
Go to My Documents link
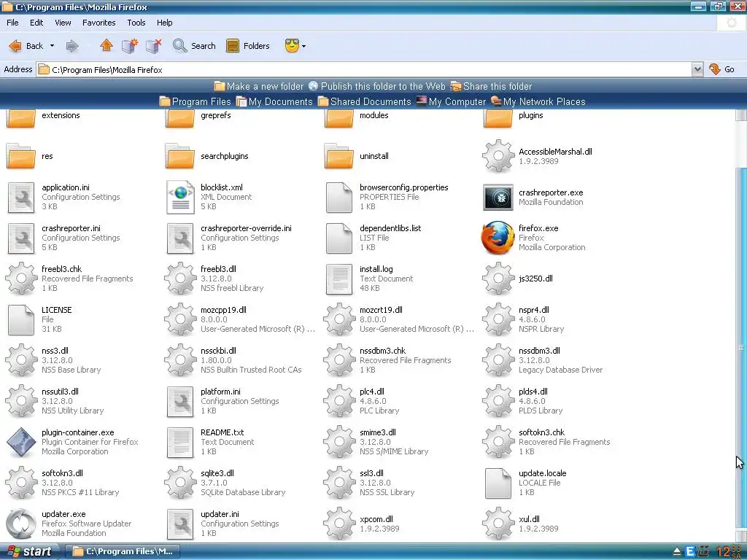pos(274,101)
